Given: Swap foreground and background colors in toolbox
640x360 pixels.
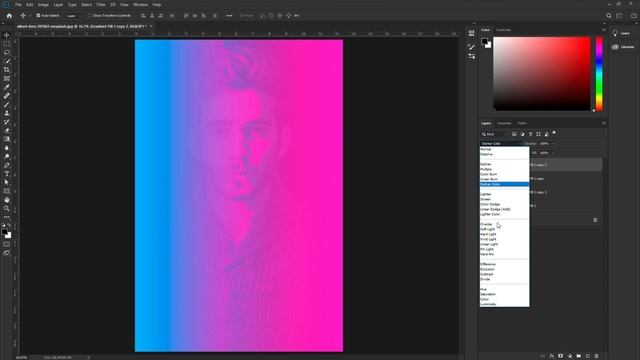Looking at the screenshot, I should tap(9, 225).
